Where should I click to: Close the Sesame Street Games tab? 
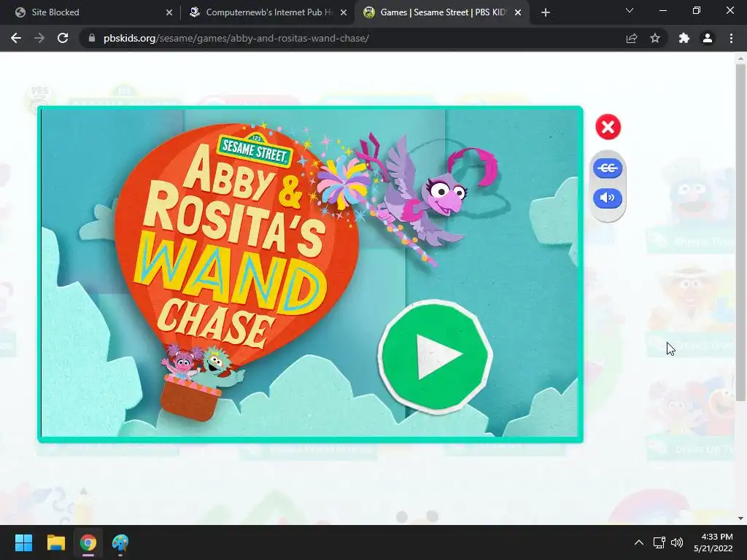(518, 12)
